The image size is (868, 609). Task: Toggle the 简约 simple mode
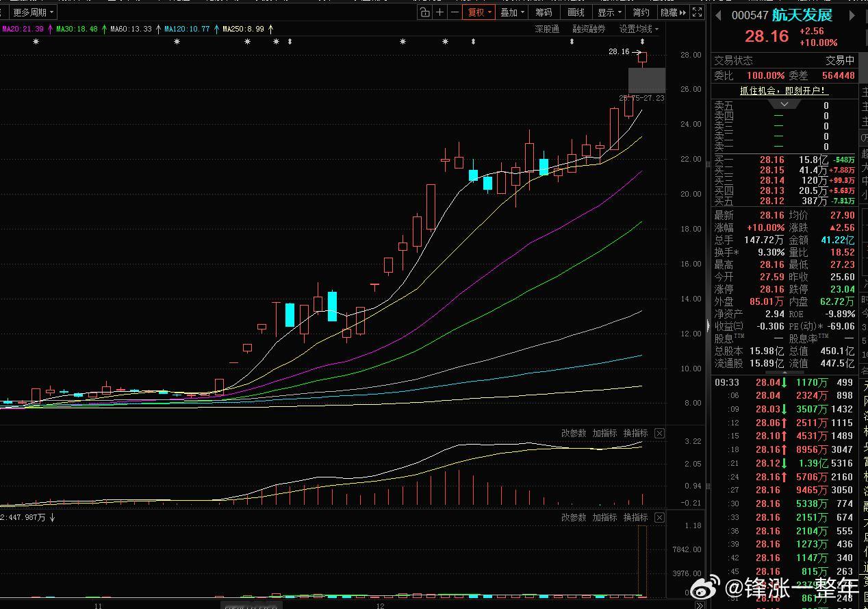(641, 12)
